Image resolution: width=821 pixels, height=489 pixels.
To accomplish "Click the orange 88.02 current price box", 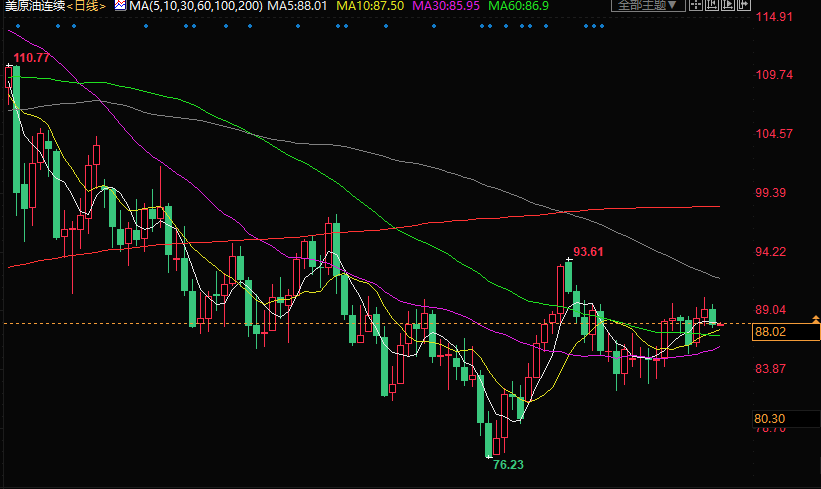I will point(775,332).
